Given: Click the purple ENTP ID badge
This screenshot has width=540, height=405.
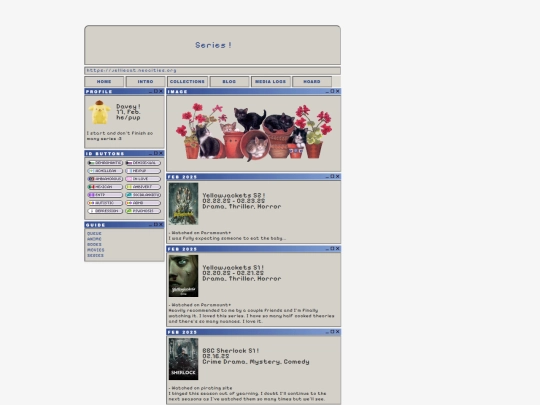Looking at the screenshot, I should point(105,195).
